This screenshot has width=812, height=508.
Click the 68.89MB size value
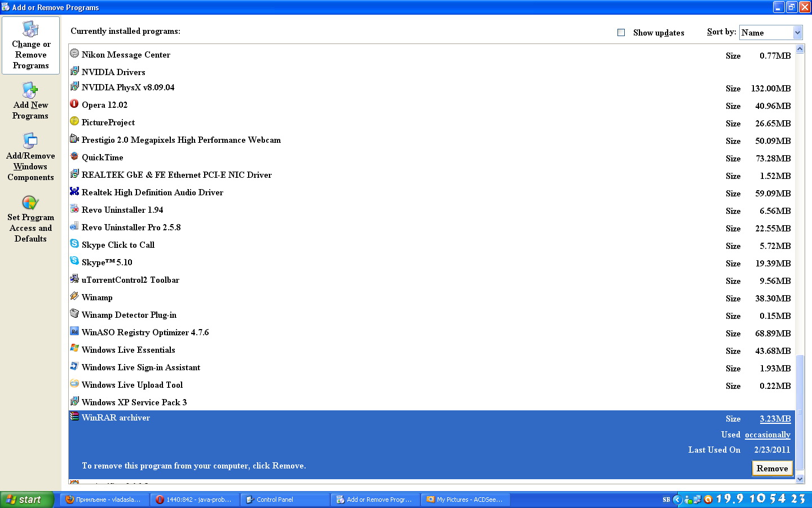point(773,334)
